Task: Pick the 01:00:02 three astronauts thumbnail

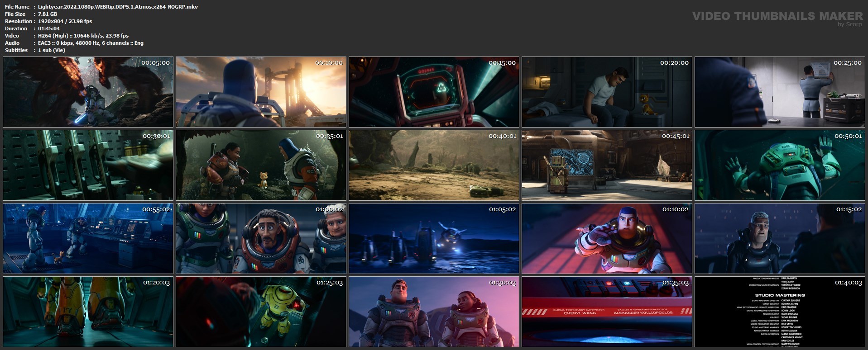Action: (261, 239)
